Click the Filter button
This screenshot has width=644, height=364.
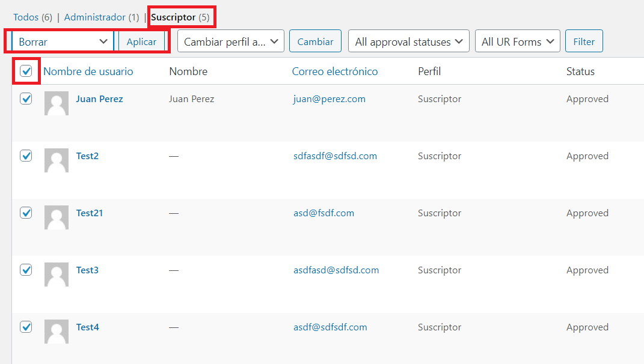coord(584,41)
